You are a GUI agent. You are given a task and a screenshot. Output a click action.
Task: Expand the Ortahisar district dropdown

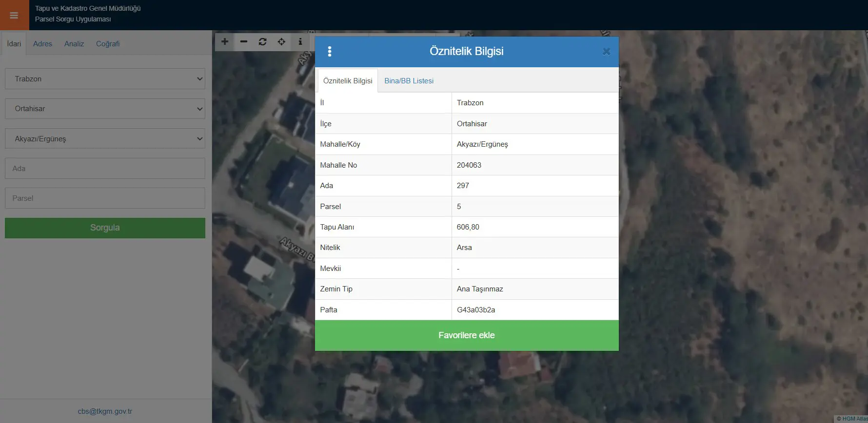coord(105,109)
